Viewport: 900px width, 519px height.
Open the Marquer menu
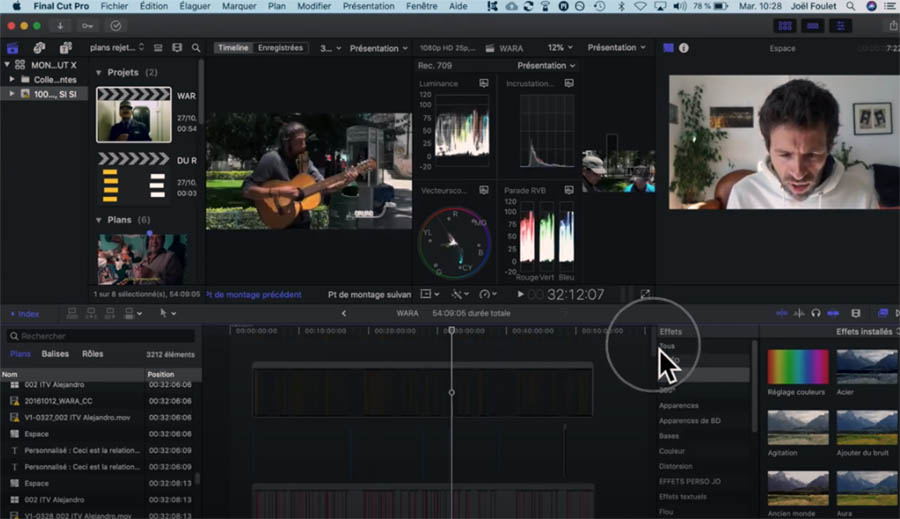[x=239, y=6]
